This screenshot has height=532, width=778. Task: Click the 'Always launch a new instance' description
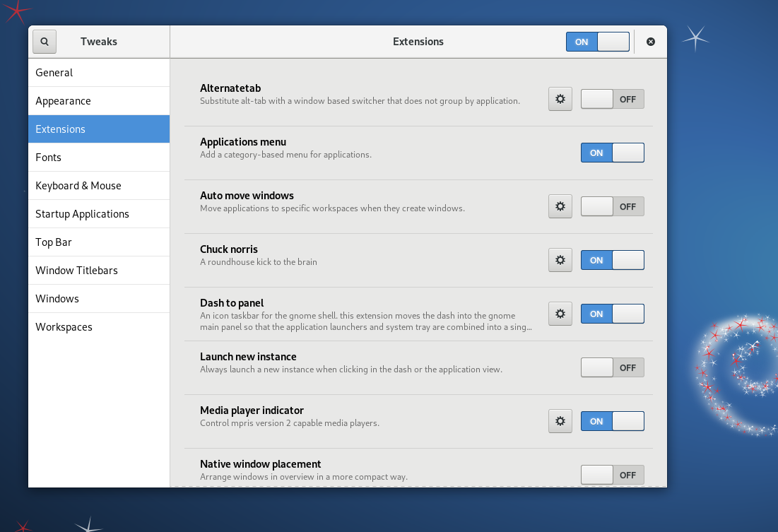[x=351, y=370]
